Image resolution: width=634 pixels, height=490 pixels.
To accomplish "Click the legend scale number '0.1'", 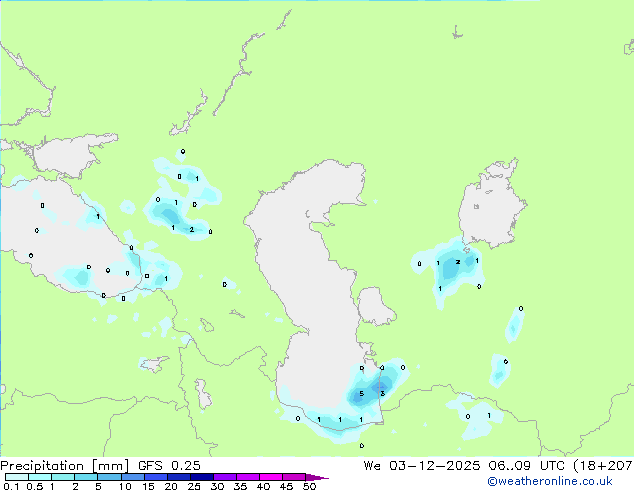I will point(11,486).
